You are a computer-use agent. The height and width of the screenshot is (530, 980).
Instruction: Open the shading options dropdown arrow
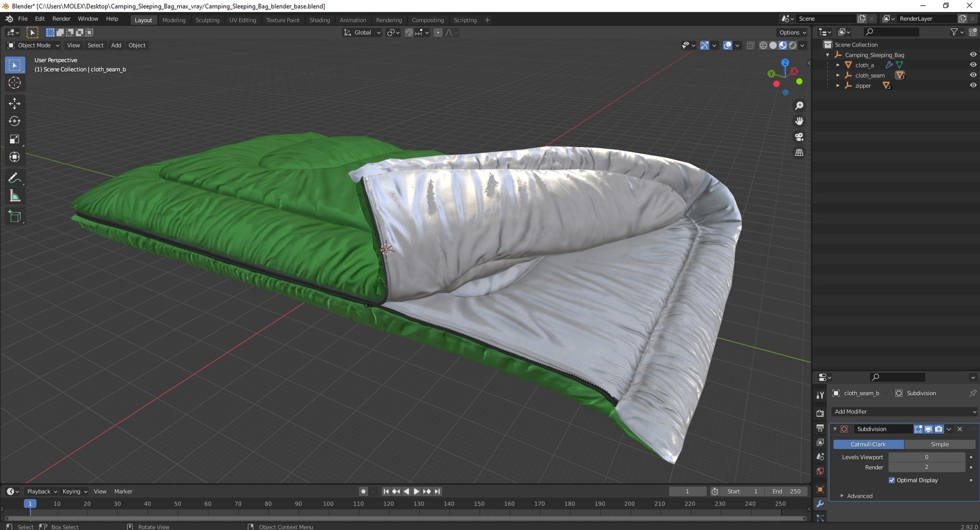pyautogui.click(x=803, y=45)
